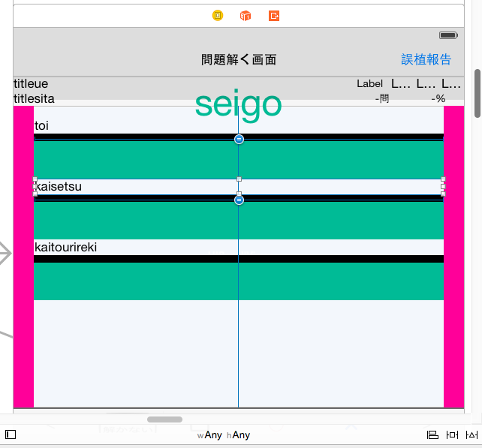Image resolution: width=482 pixels, height=448 pixels.
Task: Select the titleue label
Action: (31, 83)
